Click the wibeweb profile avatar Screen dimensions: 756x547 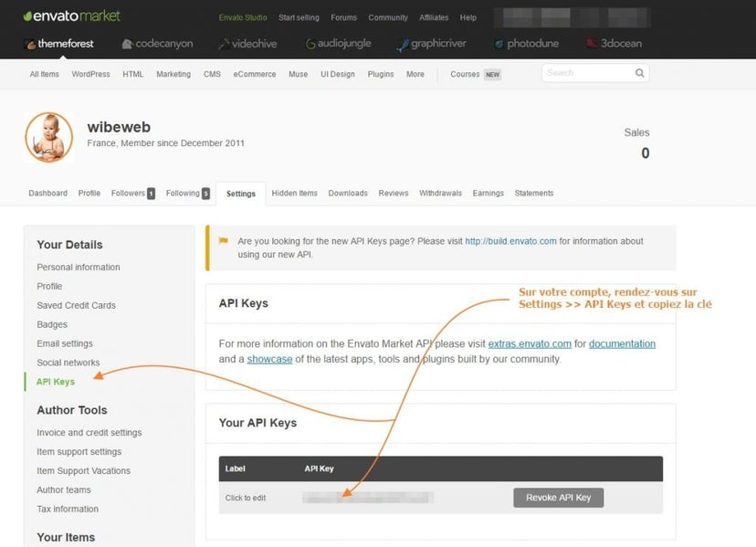point(49,137)
